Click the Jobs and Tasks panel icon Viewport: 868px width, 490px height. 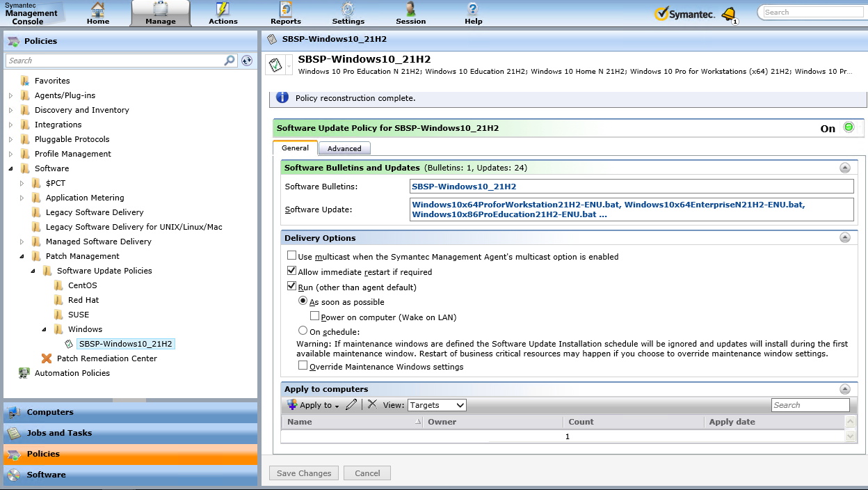[x=14, y=433]
